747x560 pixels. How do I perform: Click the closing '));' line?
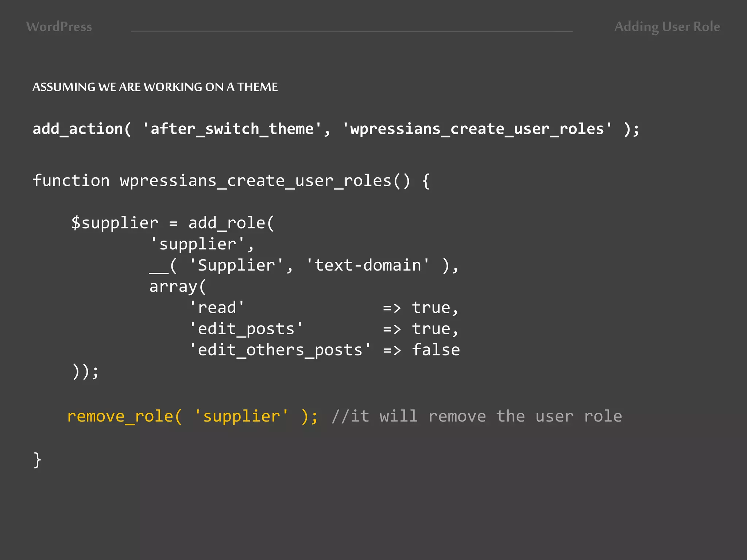(x=85, y=372)
